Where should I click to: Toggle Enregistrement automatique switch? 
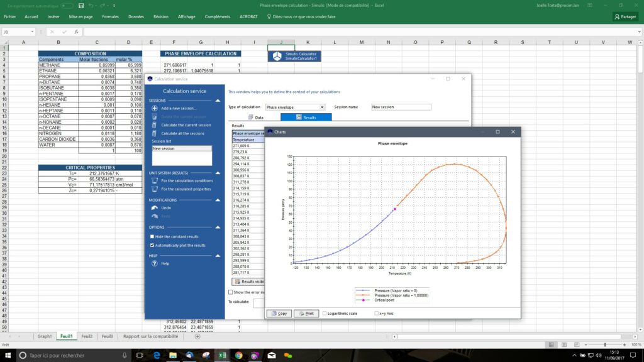(67, 6)
